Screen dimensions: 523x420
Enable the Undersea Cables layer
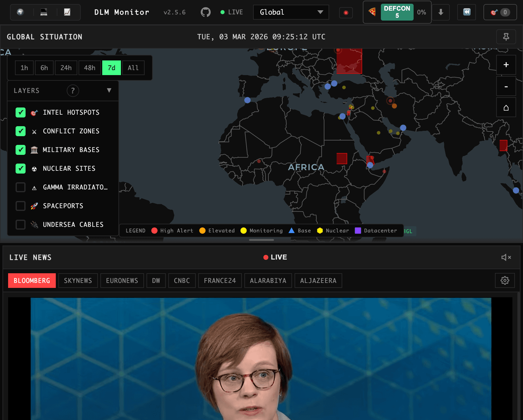click(x=21, y=225)
